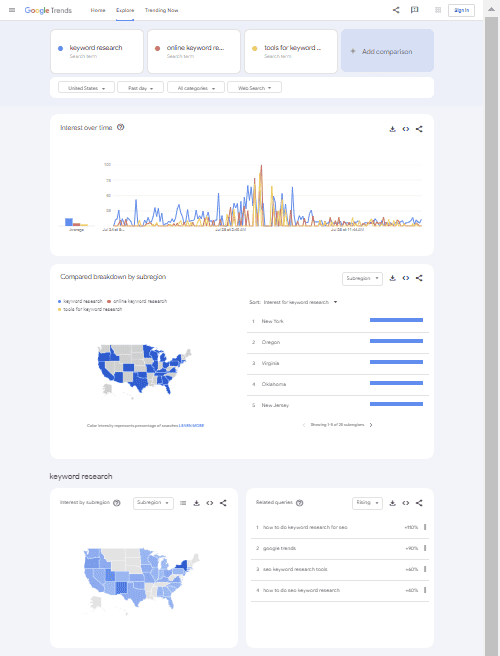Embed the Interest by subregion map
The width and height of the screenshot is (500, 656).
click(210, 503)
